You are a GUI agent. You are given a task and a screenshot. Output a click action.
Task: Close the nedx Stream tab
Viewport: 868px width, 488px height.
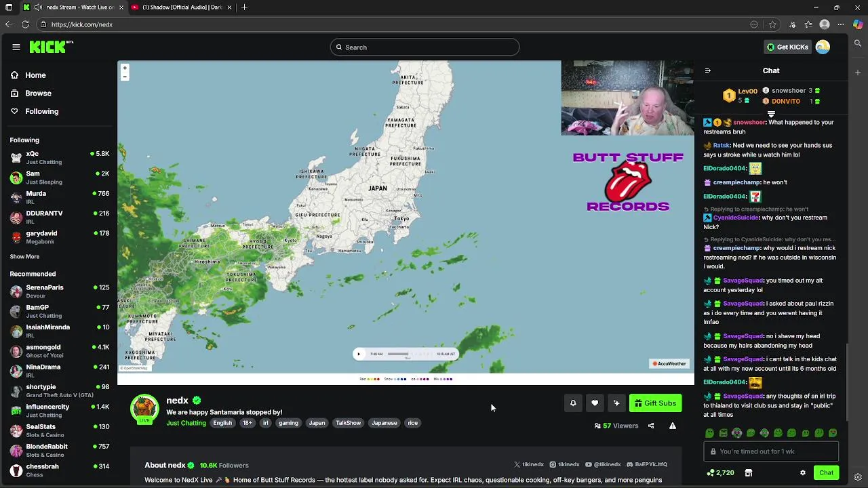coord(121,7)
